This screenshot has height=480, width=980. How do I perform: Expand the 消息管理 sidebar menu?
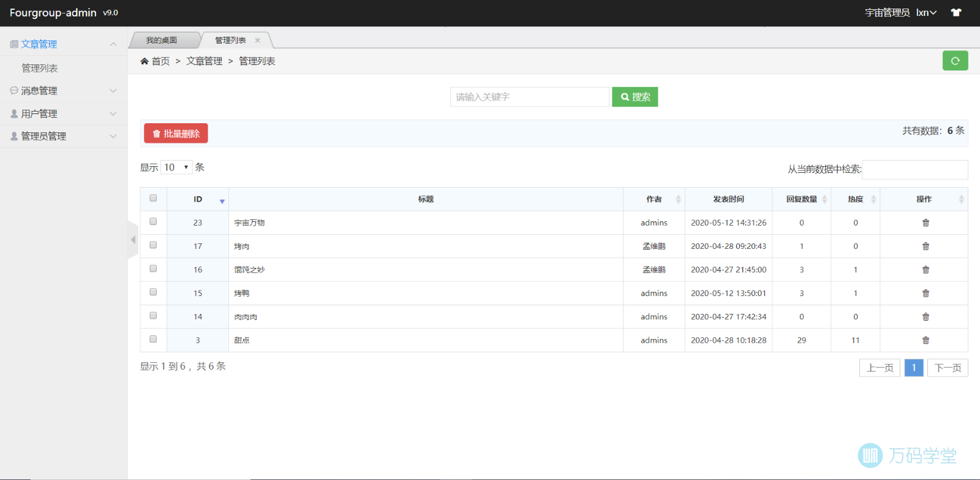pos(64,91)
